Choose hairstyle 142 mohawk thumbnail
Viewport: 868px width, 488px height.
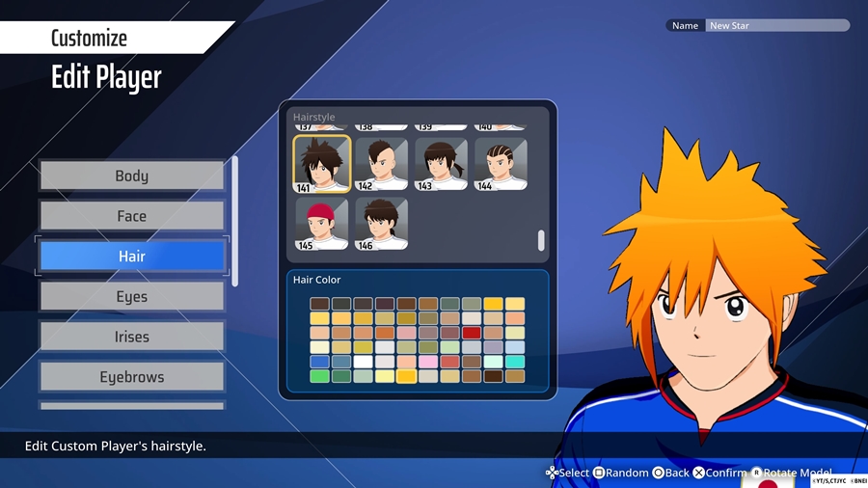coord(381,164)
